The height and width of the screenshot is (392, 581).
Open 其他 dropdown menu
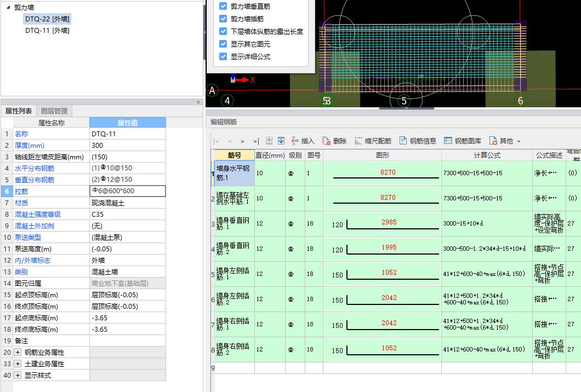505,141
